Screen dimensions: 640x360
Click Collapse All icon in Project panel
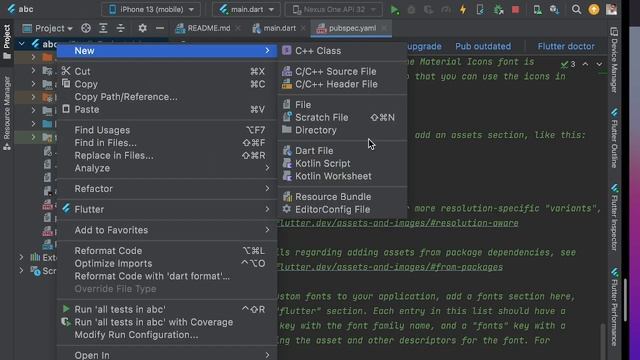click(x=121, y=28)
